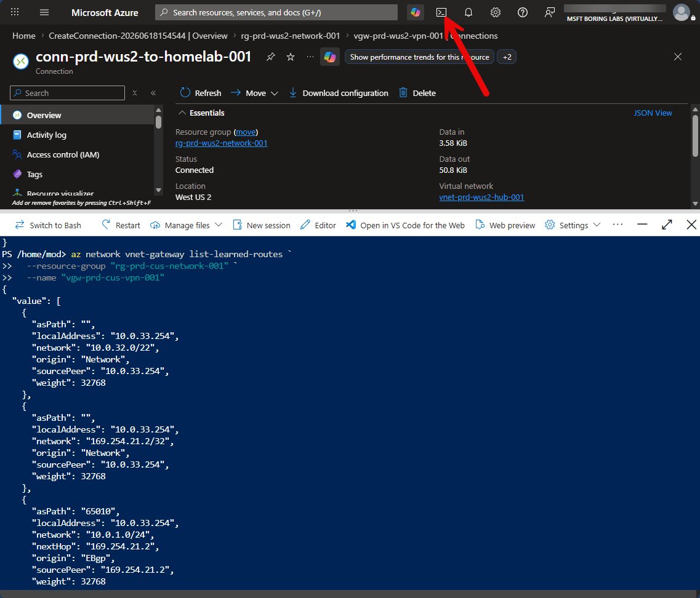This screenshot has height=598, width=700.
Task: Click the list-learned-routes command line
Action: point(147,254)
